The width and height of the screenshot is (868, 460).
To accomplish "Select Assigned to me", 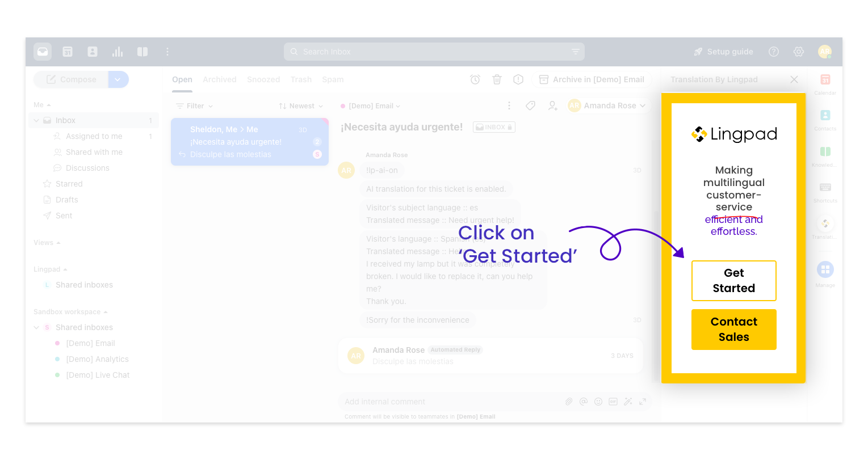I will coord(94,136).
